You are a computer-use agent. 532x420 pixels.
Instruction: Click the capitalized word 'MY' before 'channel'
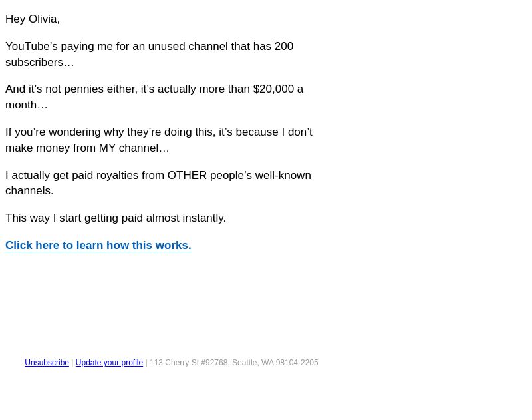pos(107,148)
